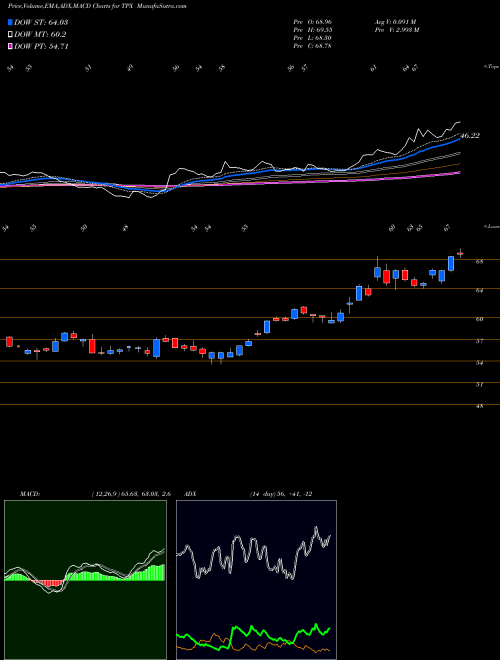Click the chart title mentioning MunafaSutra.com
Viewport: 500px width, 660px height.
97,6
